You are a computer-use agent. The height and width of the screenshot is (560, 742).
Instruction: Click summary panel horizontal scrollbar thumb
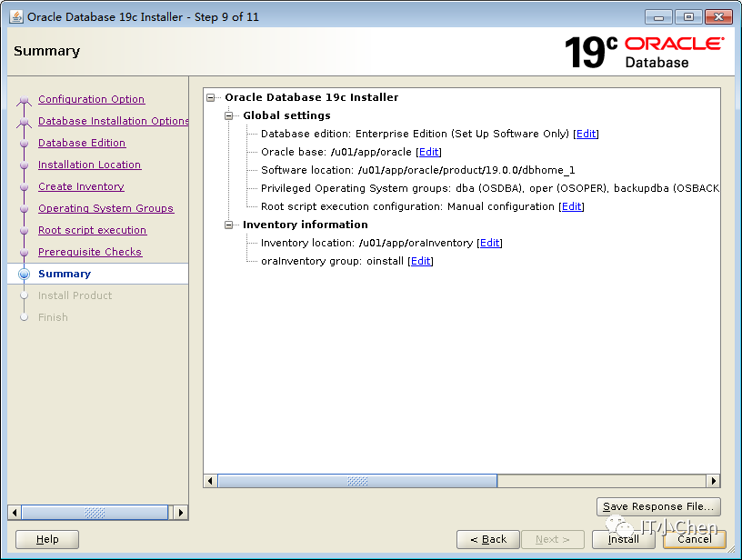click(x=357, y=481)
